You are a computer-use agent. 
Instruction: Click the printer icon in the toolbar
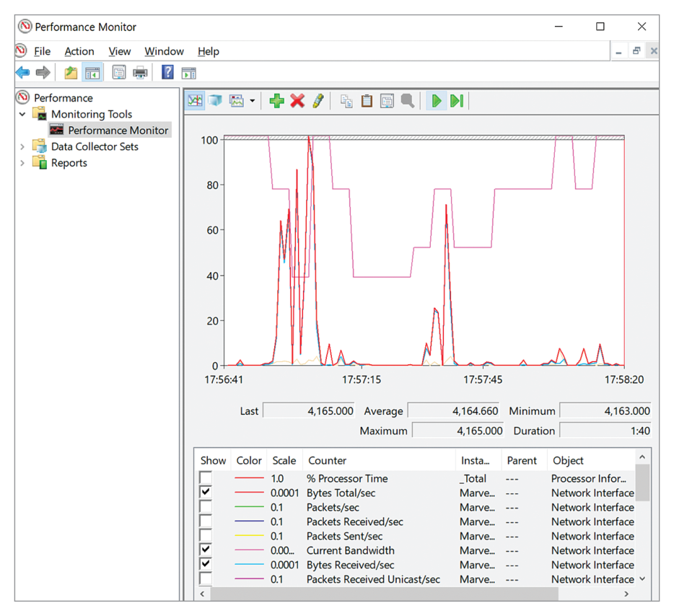click(140, 73)
